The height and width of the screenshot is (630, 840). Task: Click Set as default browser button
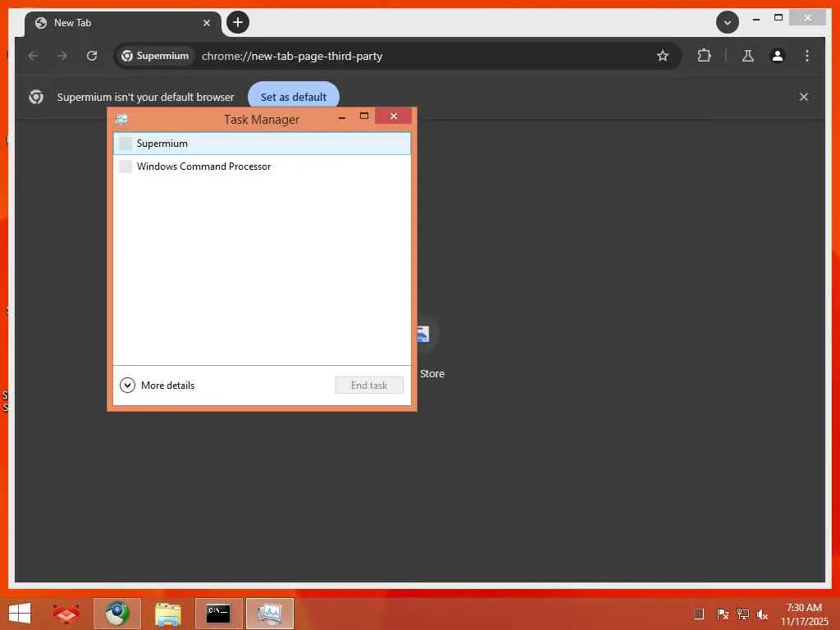click(x=294, y=97)
